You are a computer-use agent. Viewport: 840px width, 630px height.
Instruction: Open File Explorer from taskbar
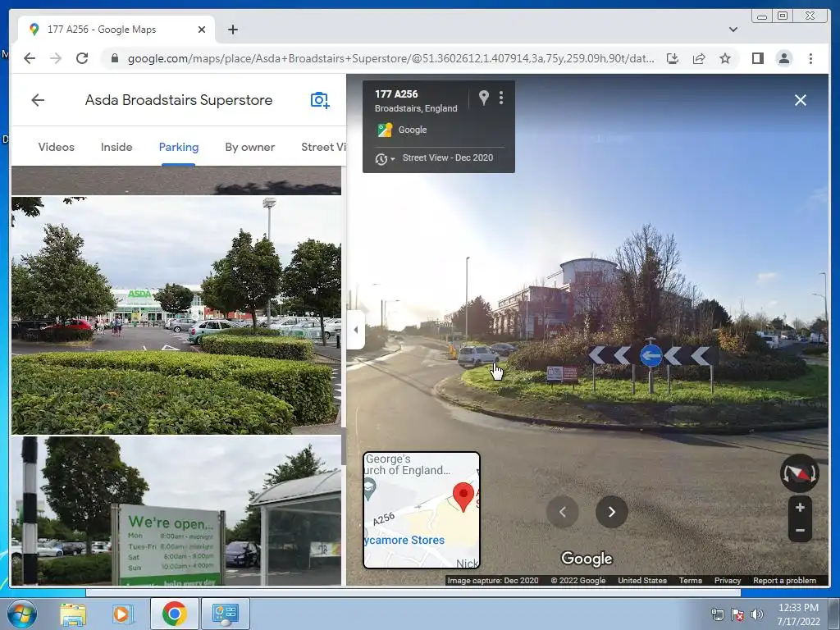(73, 614)
